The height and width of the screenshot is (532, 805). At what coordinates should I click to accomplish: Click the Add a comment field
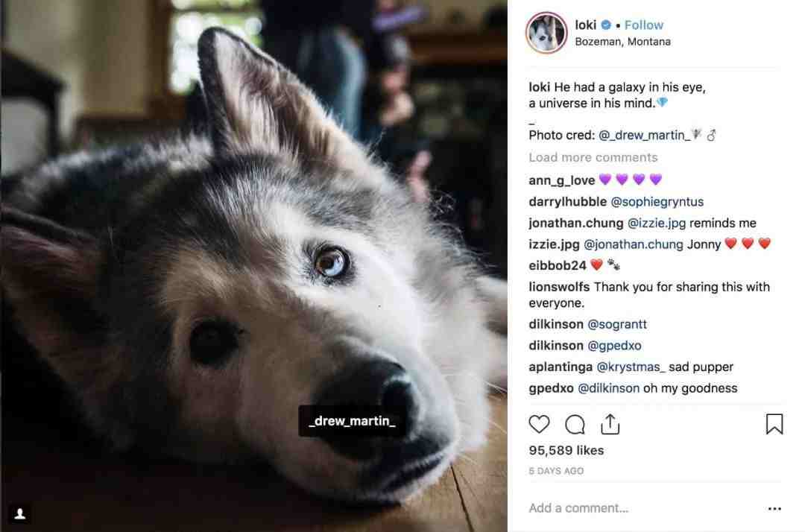tap(578, 508)
